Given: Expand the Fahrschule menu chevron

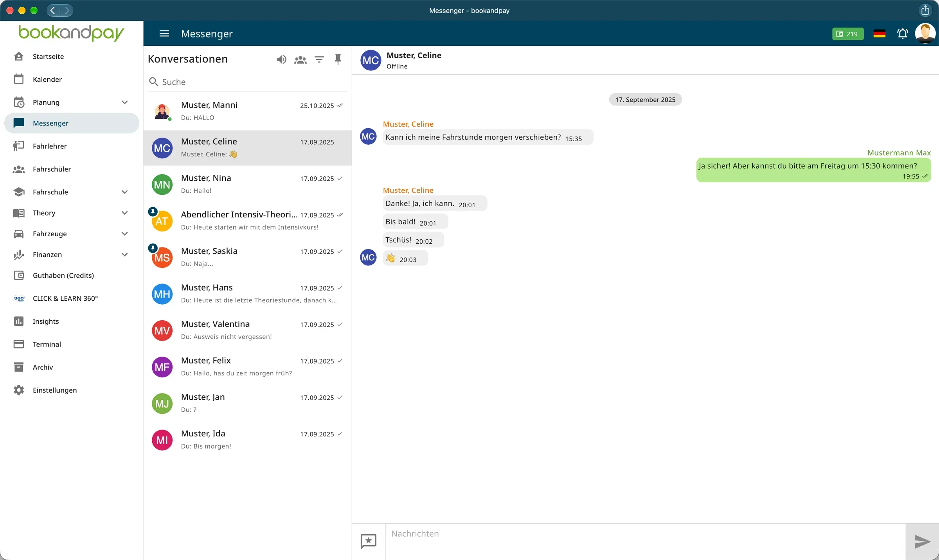Looking at the screenshot, I should pos(124,192).
